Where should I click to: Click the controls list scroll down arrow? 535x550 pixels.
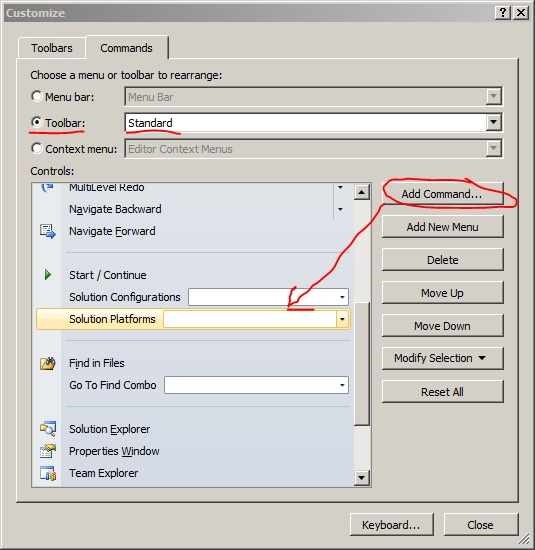[x=361, y=477]
